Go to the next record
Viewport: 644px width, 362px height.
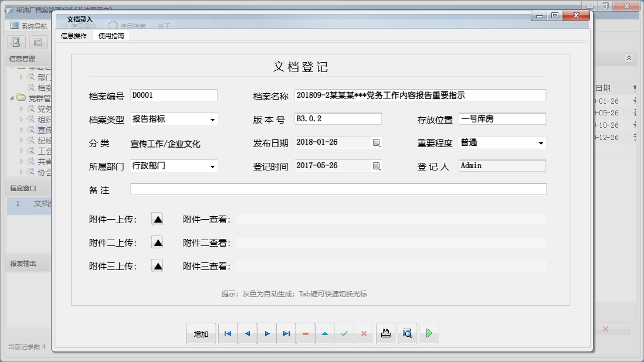pos(267,333)
